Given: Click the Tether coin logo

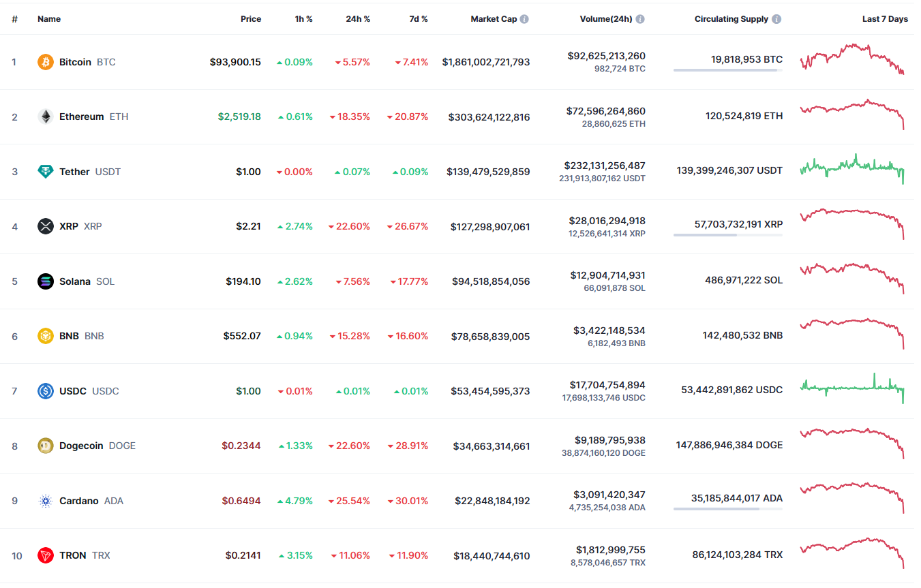Looking at the screenshot, I should pos(46,172).
